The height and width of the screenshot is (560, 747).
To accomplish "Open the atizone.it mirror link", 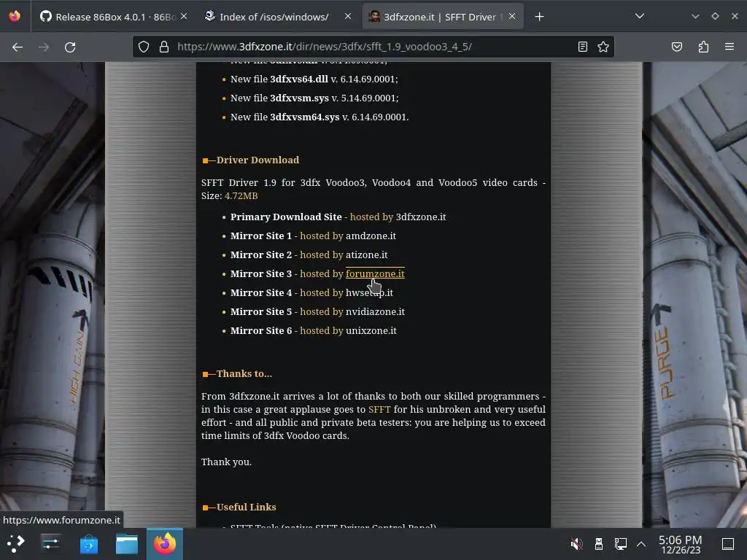I will (366, 254).
